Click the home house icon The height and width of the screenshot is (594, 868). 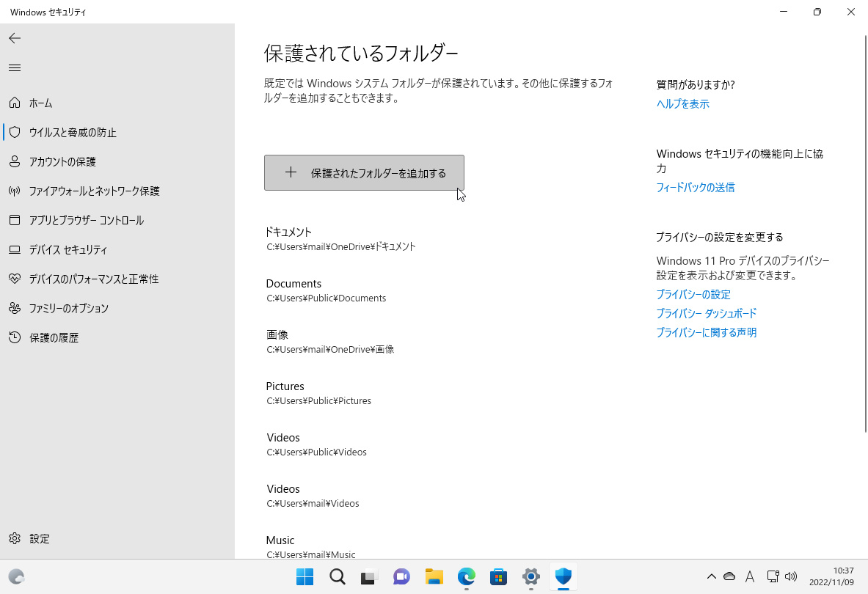pyautogui.click(x=15, y=103)
